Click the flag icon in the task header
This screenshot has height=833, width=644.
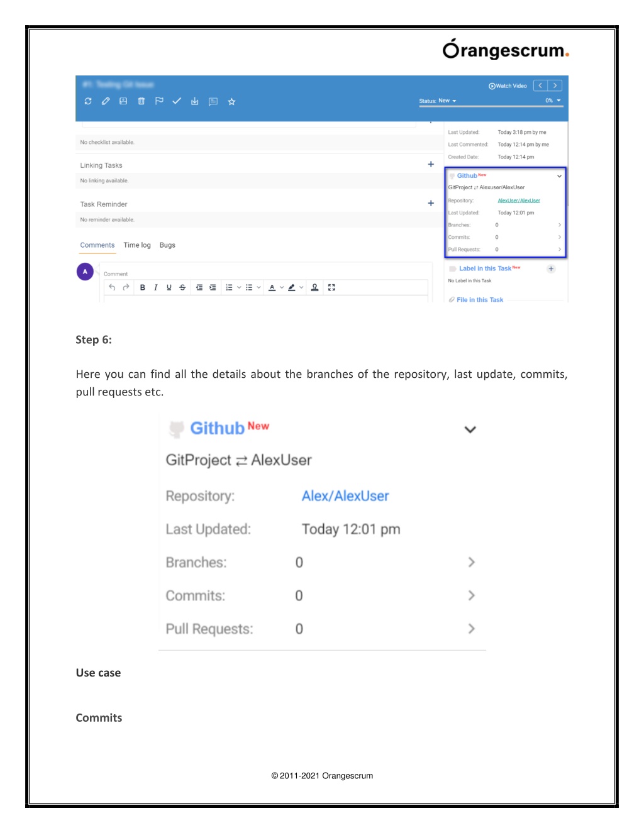click(x=159, y=101)
